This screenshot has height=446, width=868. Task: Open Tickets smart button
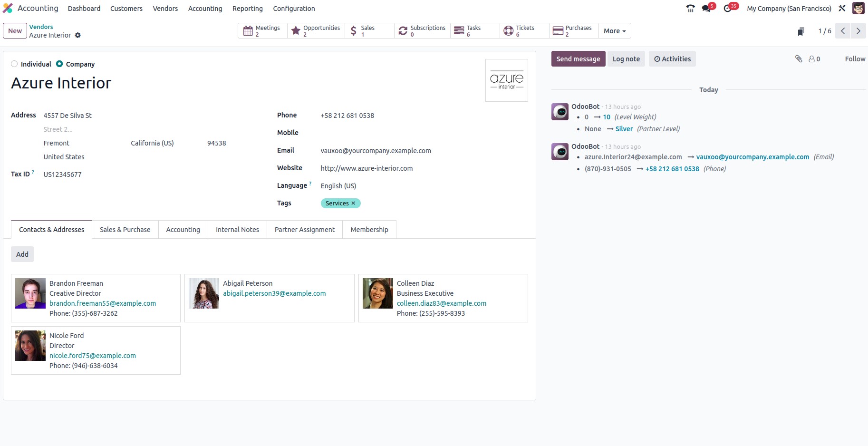click(x=524, y=31)
